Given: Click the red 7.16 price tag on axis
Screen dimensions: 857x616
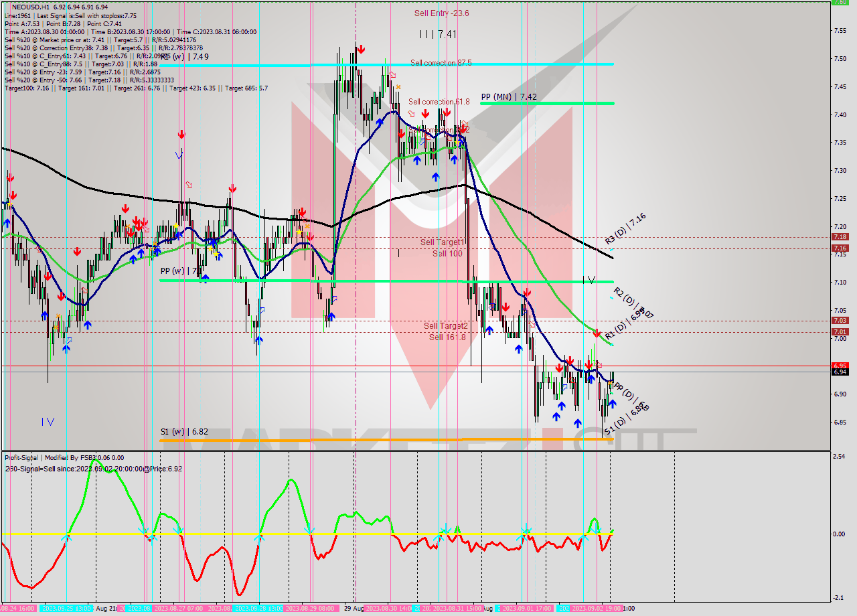Looking at the screenshot, I should pyautogui.click(x=840, y=248).
